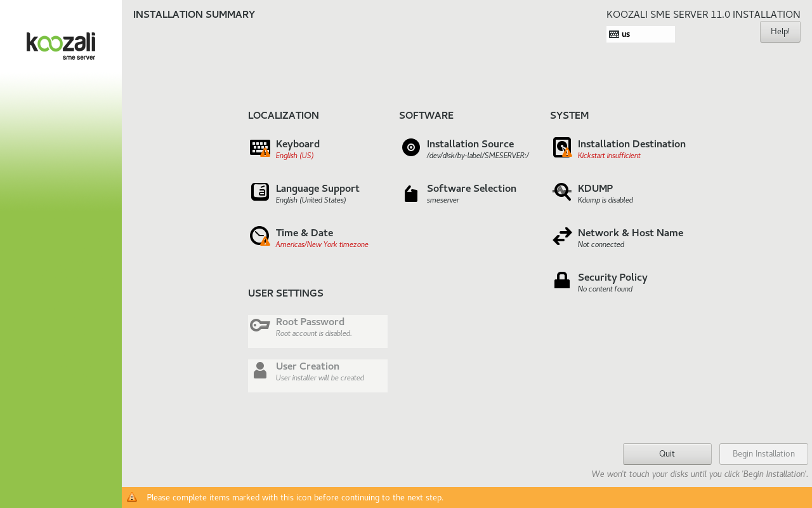Click the Koozali SME Server logo

[61, 46]
